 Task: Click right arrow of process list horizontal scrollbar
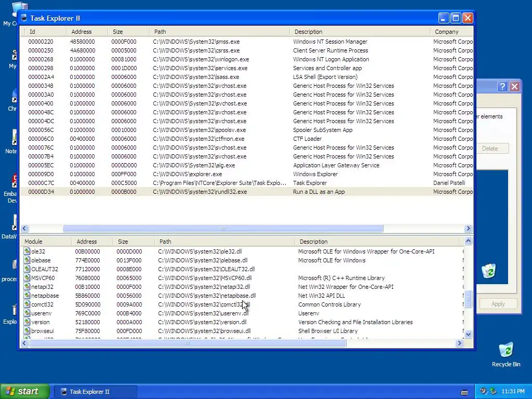point(468,229)
